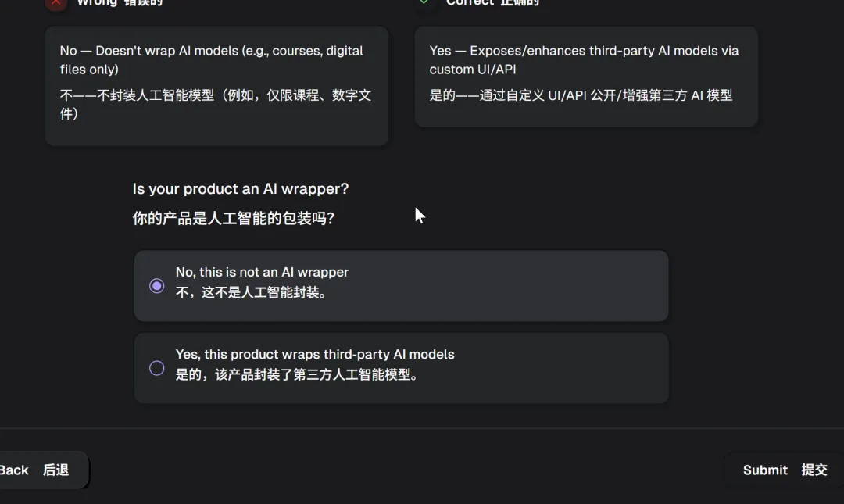Click the green checkmark Correct icon
844x504 pixels.
pyautogui.click(x=424, y=3)
